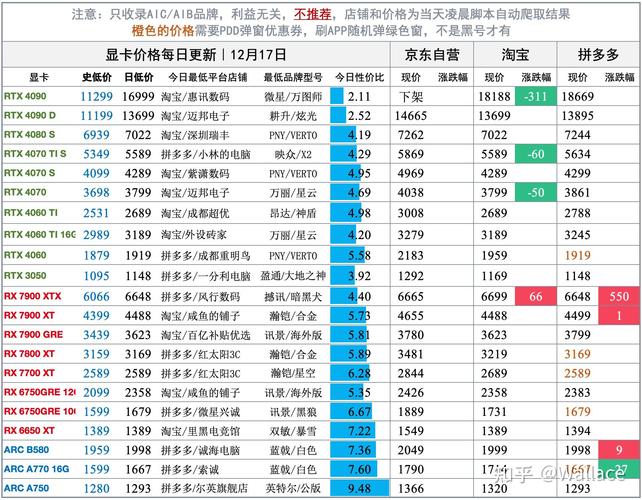
Task: Select the 'RTX 4090 D' card name
Action: [29, 115]
